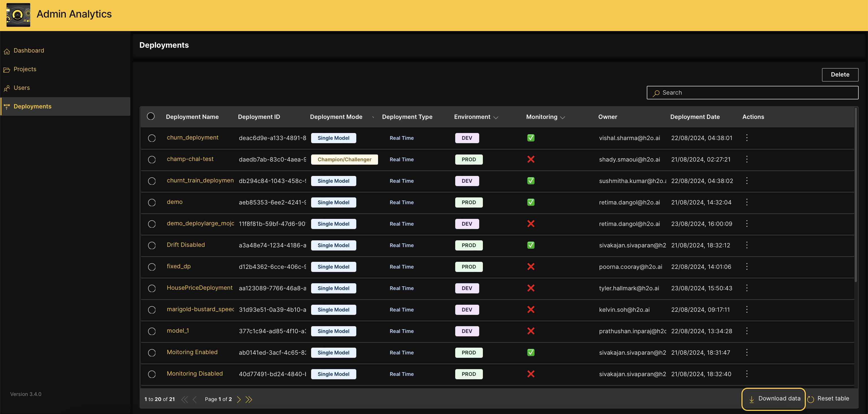Click the magnifier icon in the search box

click(x=656, y=93)
